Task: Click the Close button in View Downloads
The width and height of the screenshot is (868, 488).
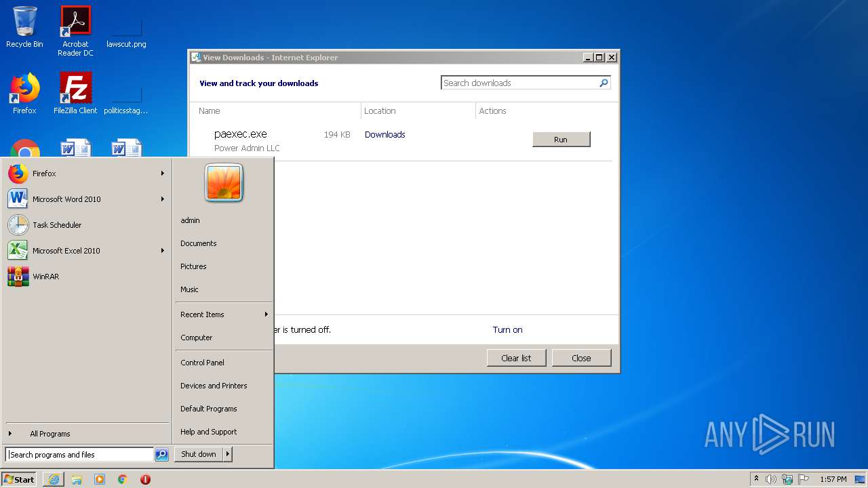Action: point(581,358)
